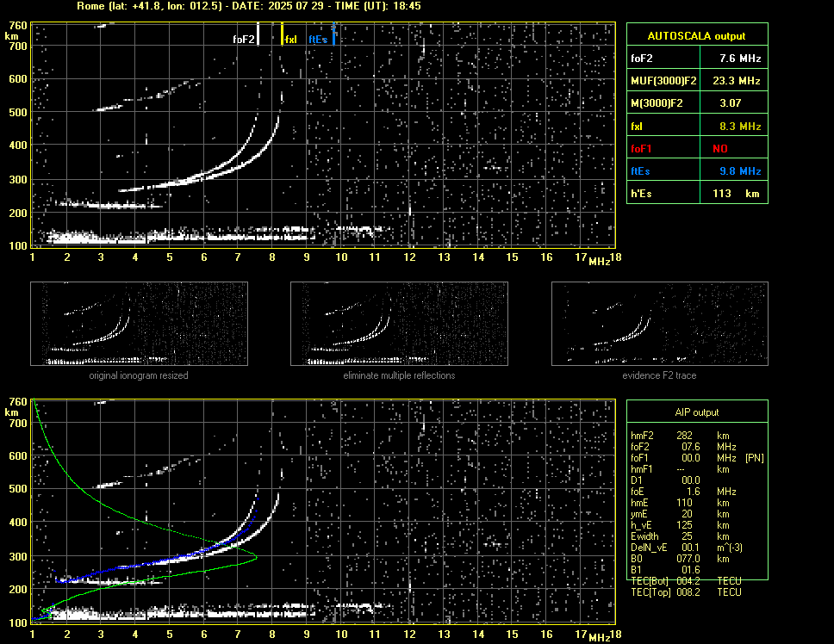The image size is (834, 644).
Task: Click the eliminate multiple reflections caption
Action: 399,375
